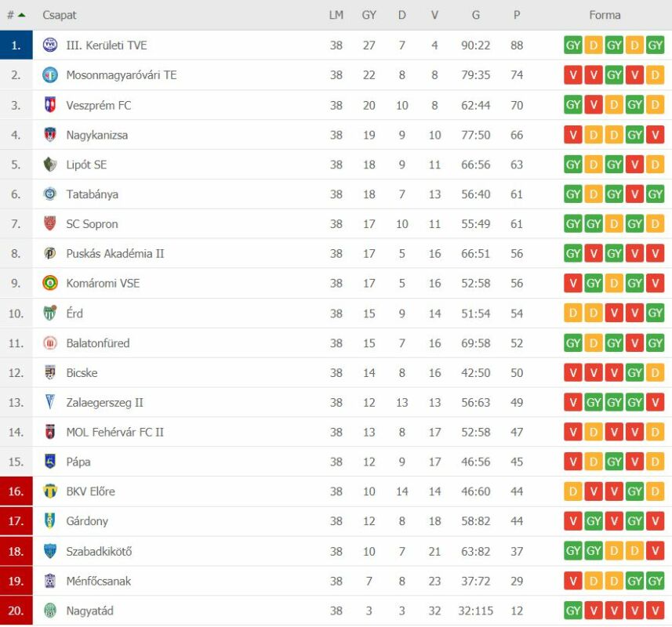
Task: Click the Nagykanizsa team badge
Action: [x=50, y=135]
